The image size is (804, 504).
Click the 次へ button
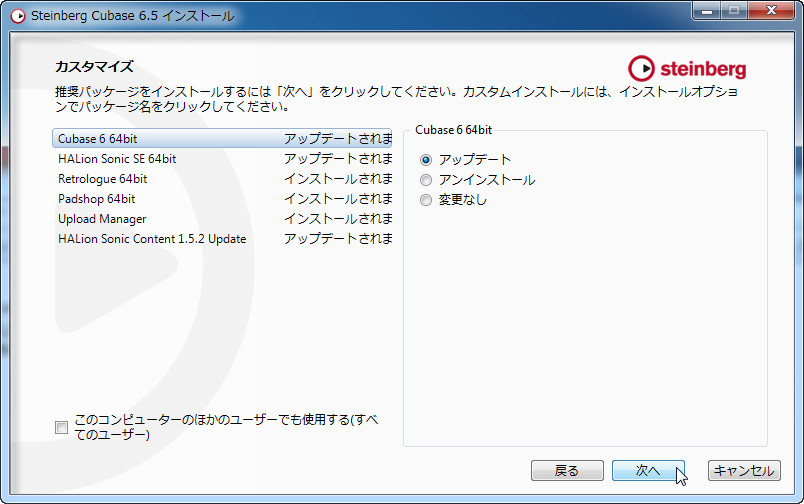(x=648, y=470)
